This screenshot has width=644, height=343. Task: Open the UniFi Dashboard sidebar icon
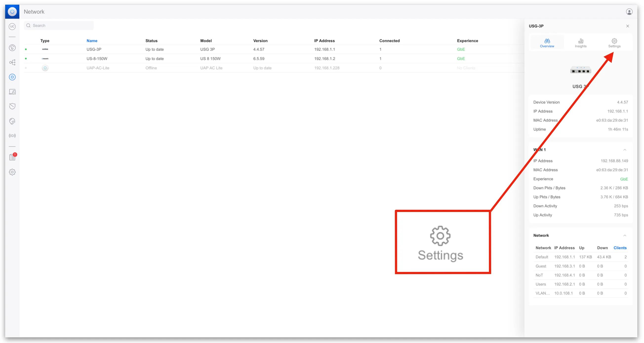pyautogui.click(x=12, y=48)
